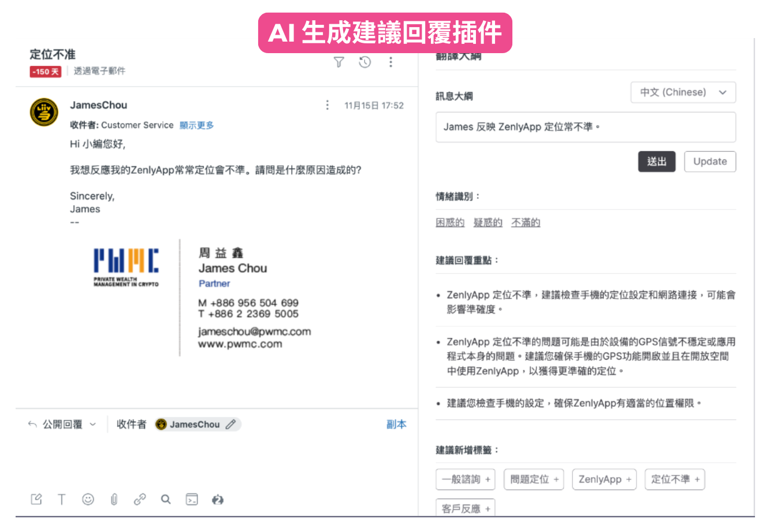Click the Update button
Viewport: 774px width, 532px height.
point(710,162)
